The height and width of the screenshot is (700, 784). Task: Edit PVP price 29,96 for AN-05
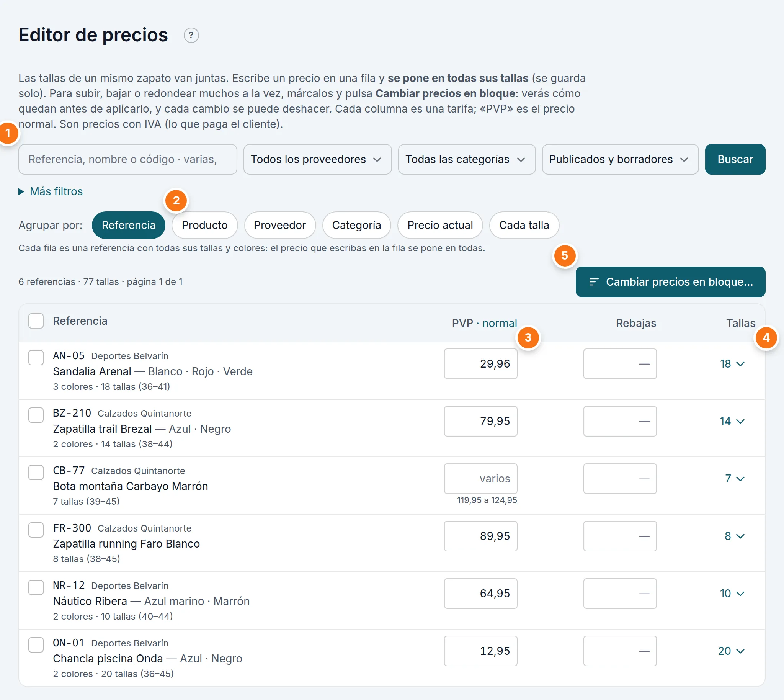click(x=480, y=364)
